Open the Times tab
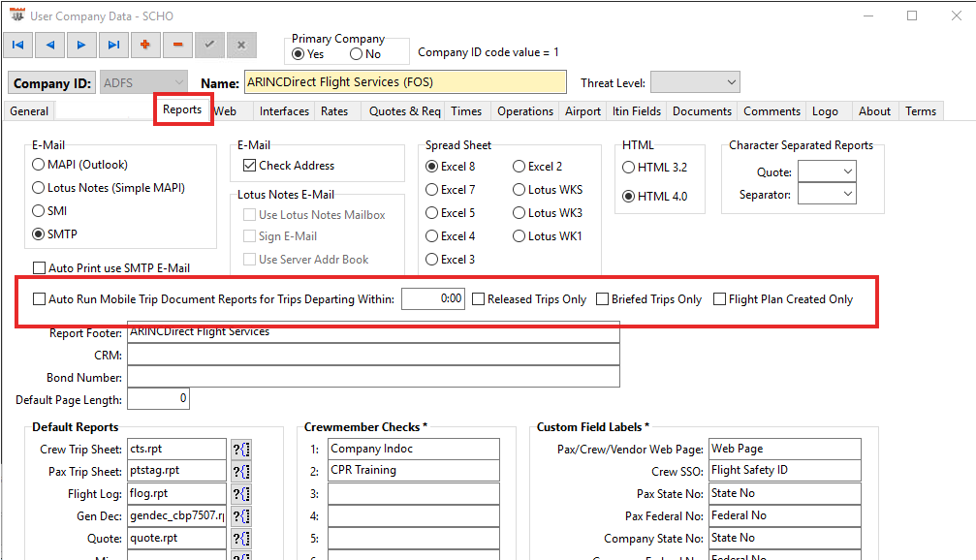The height and width of the screenshot is (560, 976). (x=466, y=111)
